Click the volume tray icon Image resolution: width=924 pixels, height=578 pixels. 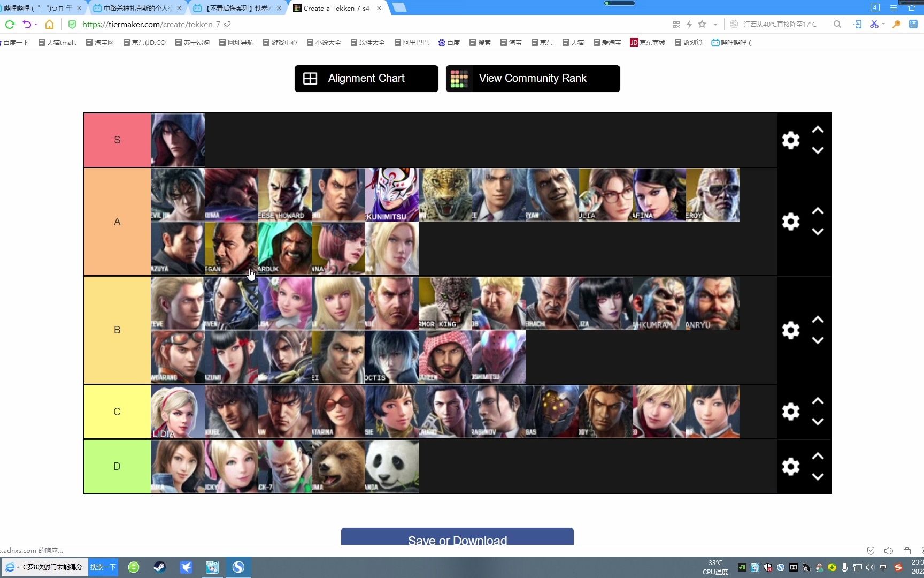[x=870, y=567]
